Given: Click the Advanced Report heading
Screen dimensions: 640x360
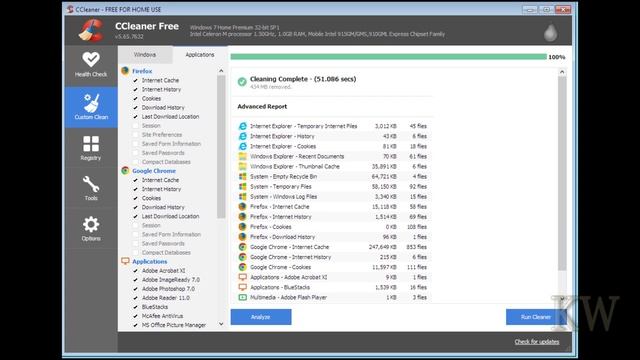Looking at the screenshot, I should (x=262, y=107).
